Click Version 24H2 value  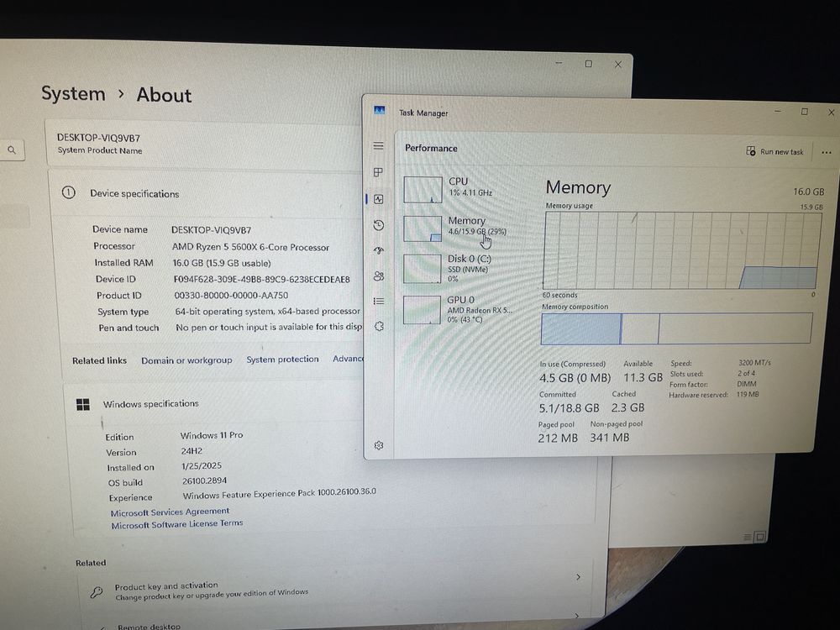[x=192, y=451]
